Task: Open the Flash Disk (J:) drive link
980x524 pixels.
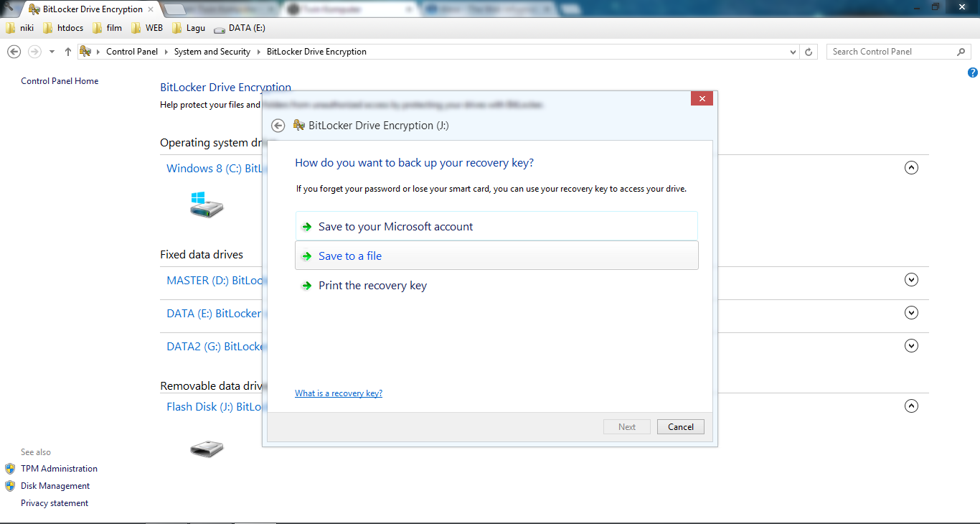Action: coord(215,407)
